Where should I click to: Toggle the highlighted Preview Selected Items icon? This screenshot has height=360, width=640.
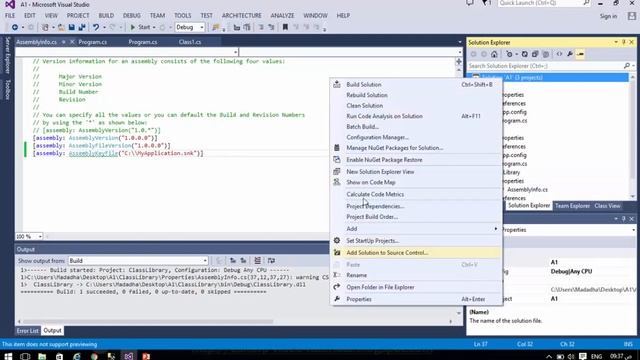[x=580, y=54]
